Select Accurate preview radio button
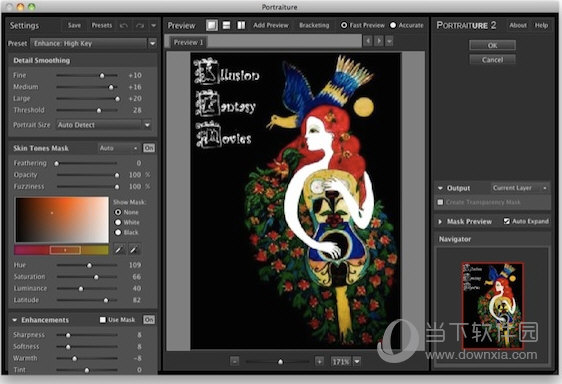Viewport: 562px width, 384px height. point(393,25)
